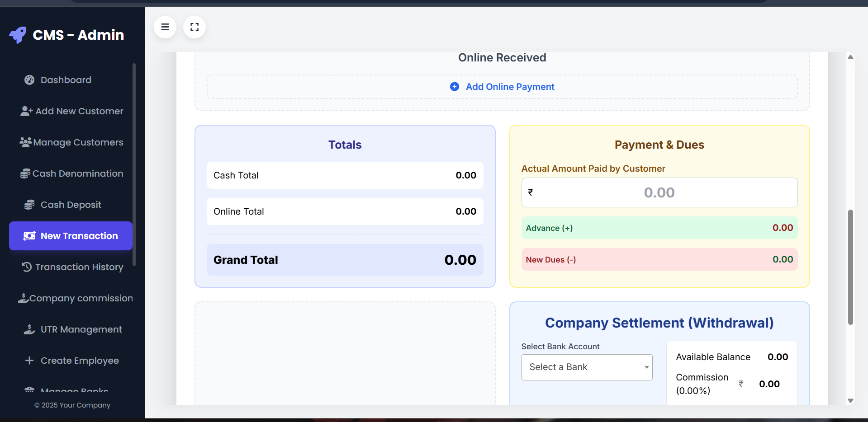This screenshot has height=422, width=868.
Task: Click the Actual Amount Paid input field
Action: [x=659, y=192]
